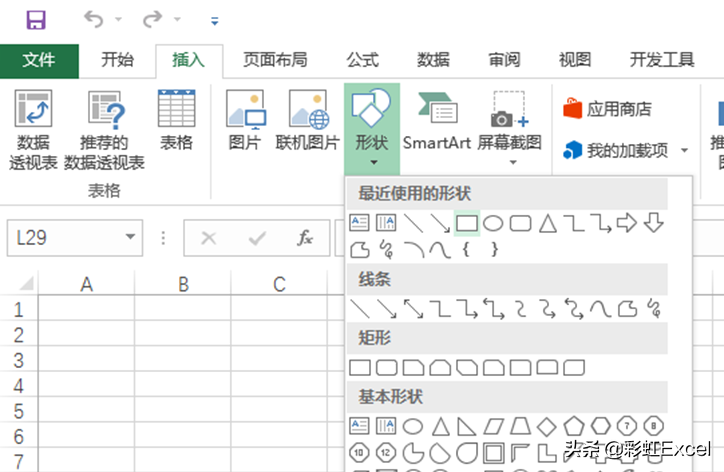Screen dimensions: 724x472
Task: Confirm the formula entry with checkmark
Action: tap(257, 238)
